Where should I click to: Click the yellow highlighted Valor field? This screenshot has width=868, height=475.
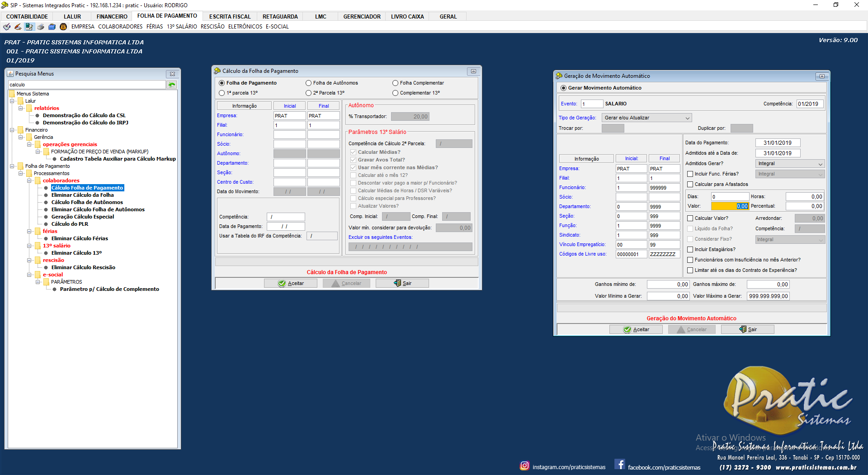click(730, 206)
